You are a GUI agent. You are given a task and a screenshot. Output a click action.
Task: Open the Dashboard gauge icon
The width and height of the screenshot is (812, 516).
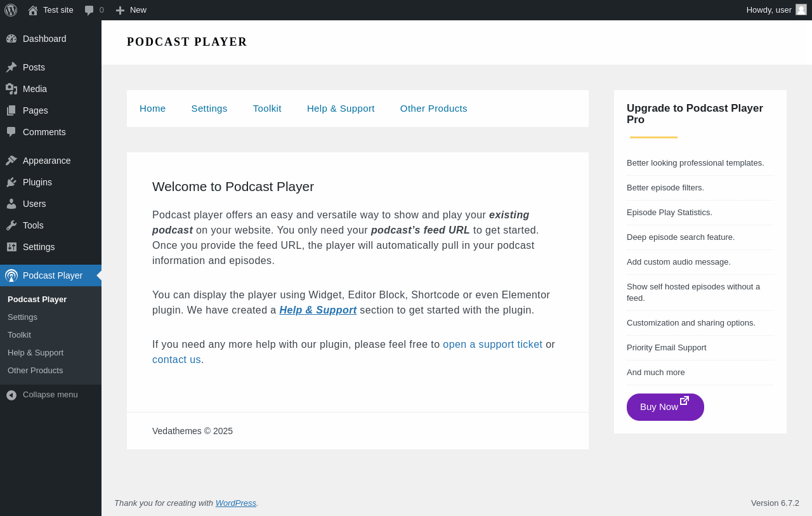11,39
